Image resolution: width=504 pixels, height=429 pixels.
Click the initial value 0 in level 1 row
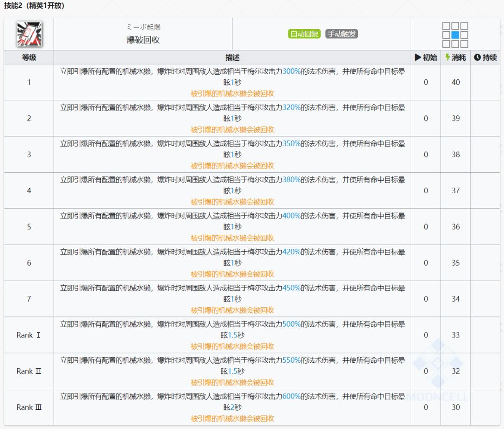coord(426,82)
